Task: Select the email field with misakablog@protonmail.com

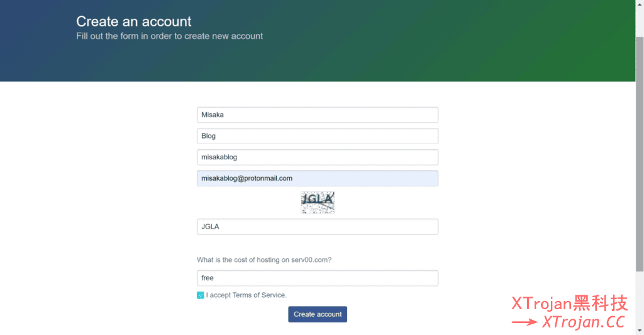Action: click(317, 178)
